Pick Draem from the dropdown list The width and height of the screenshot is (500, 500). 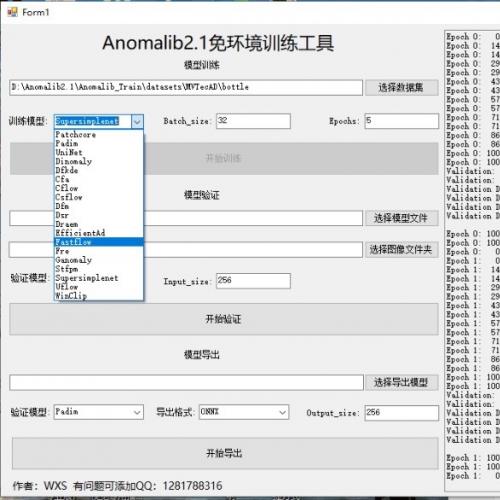pyautogui.click(x=99, y=224)
